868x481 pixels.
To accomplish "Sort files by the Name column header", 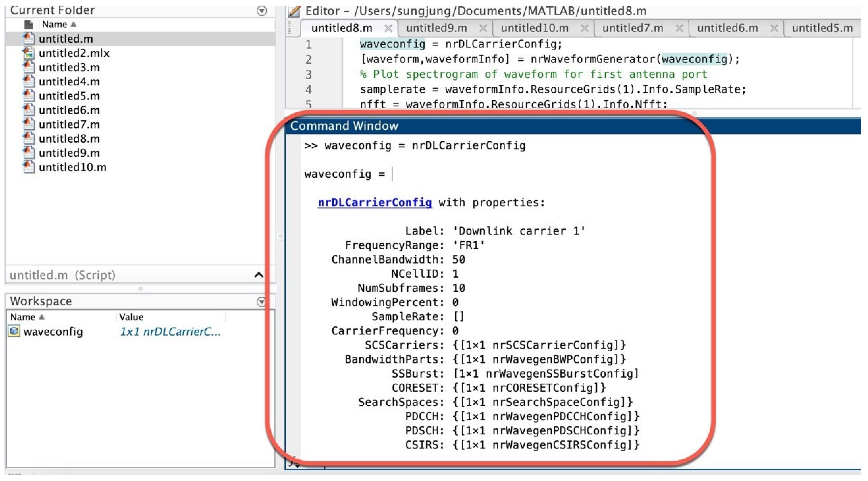I will click(x=55, y=25).
